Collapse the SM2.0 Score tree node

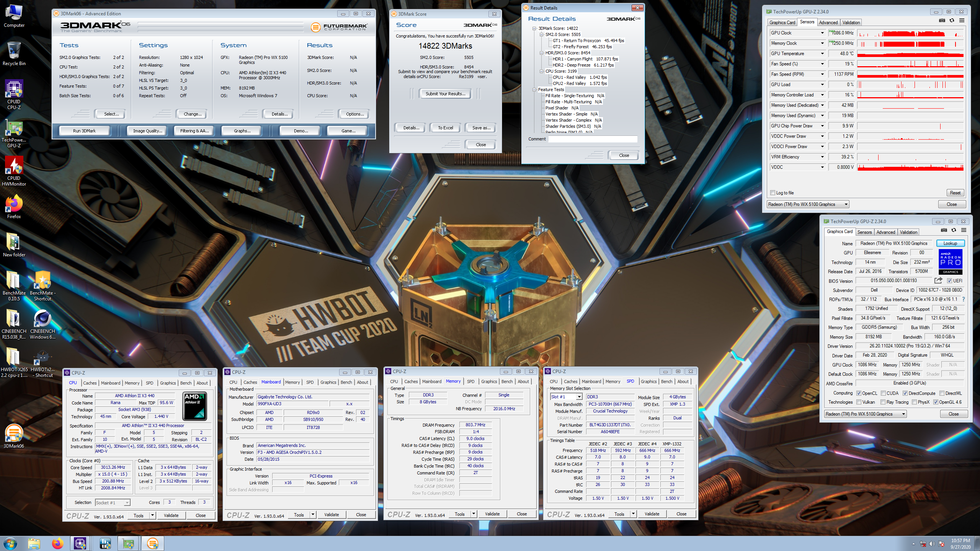542,34
